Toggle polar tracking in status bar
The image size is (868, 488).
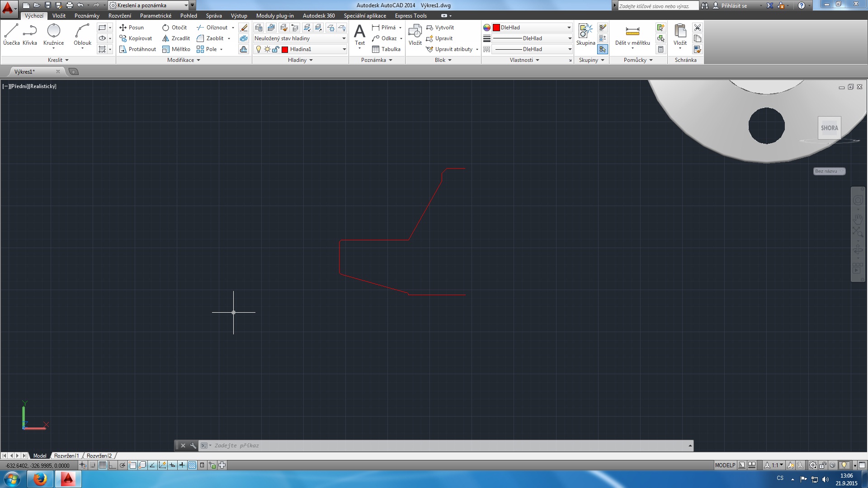pyautogui.click(x=123, y=465)
